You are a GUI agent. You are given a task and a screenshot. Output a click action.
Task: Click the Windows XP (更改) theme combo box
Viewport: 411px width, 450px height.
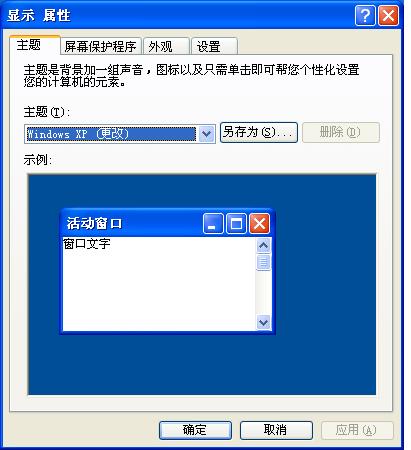[x=120, y=134]
